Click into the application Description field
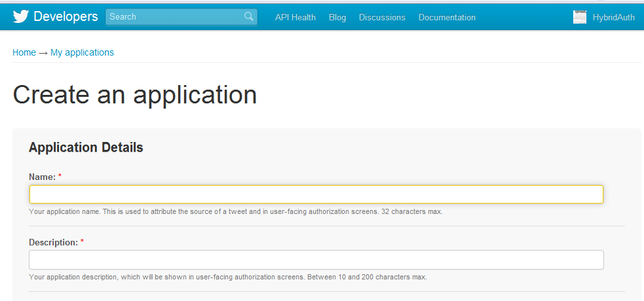Viewport: 644px width, 301px height. click(316, 260)
